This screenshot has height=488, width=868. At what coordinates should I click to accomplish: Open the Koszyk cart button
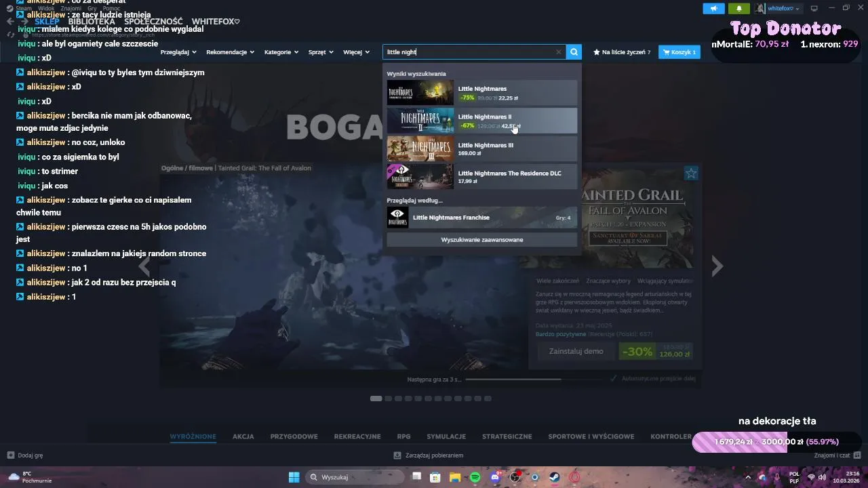[x=679, y=52]
